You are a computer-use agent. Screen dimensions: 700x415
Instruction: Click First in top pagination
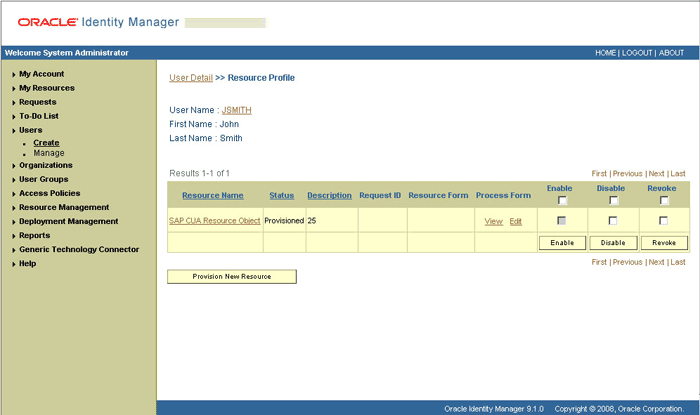pos(599,174)
